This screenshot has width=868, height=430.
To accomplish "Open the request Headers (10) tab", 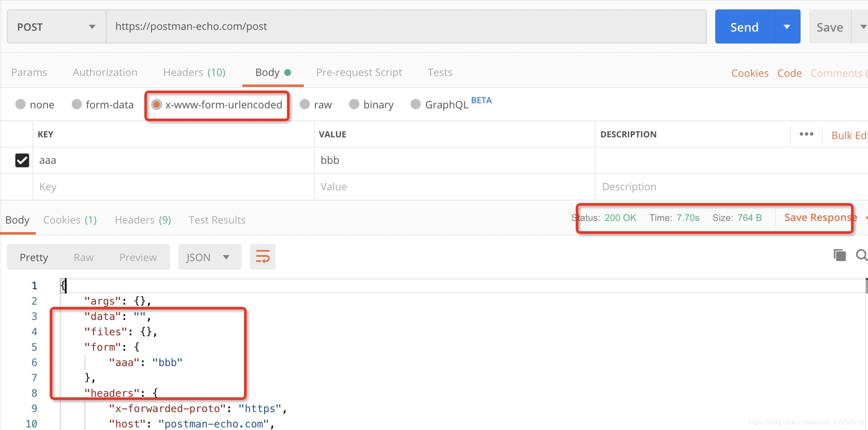I will point(194,72).
